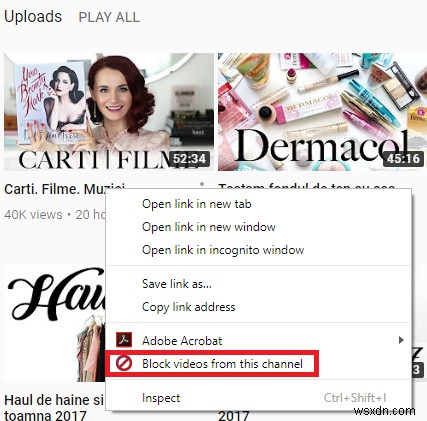Choose Save link as... option
The image size is (427, 421).
177,284
